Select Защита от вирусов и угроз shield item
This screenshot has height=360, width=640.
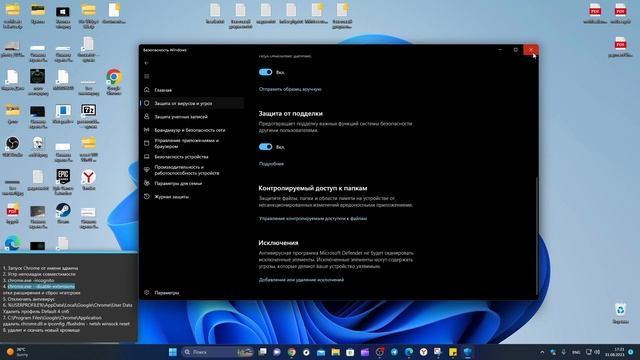(x=192, y=103)
